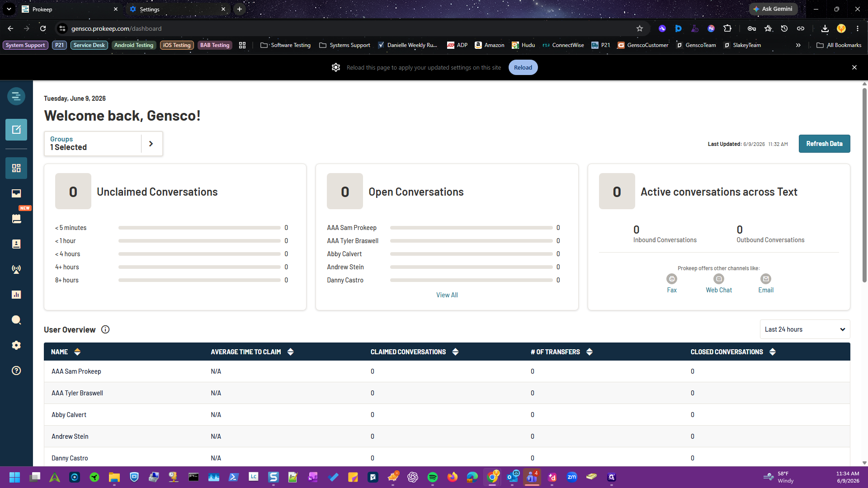Open the Service Desk bookmark group
Image resolution: width=868 pixels, height=488 pixels.
click(x=89, y=45)
